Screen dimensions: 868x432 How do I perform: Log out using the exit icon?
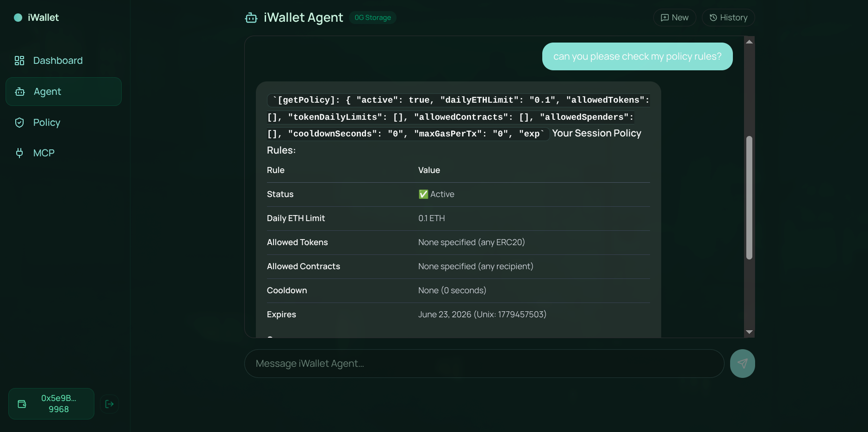pyautogui.click(x=110, y=404)
